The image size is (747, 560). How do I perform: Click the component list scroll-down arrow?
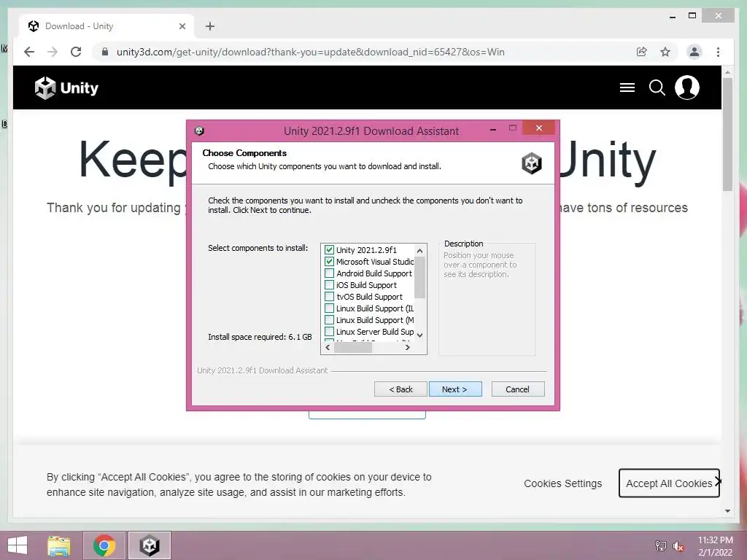pos(419,335)
